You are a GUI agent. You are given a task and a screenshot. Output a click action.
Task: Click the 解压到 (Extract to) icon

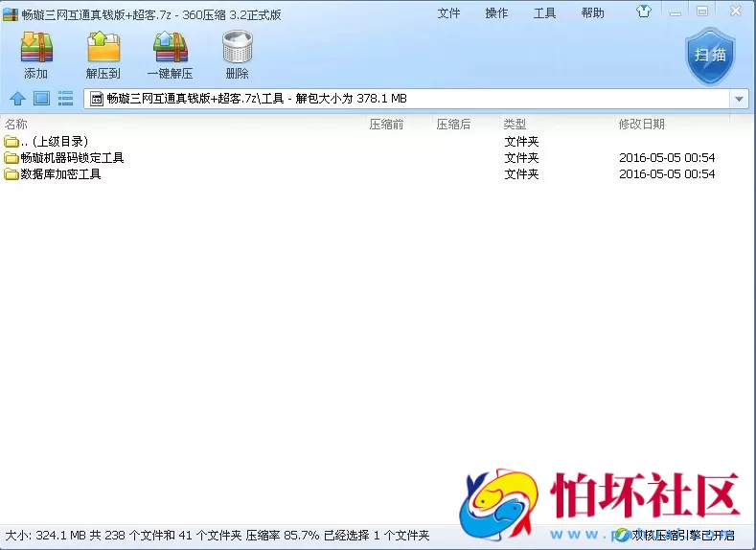pyautogui.click(x=103, y=47)
